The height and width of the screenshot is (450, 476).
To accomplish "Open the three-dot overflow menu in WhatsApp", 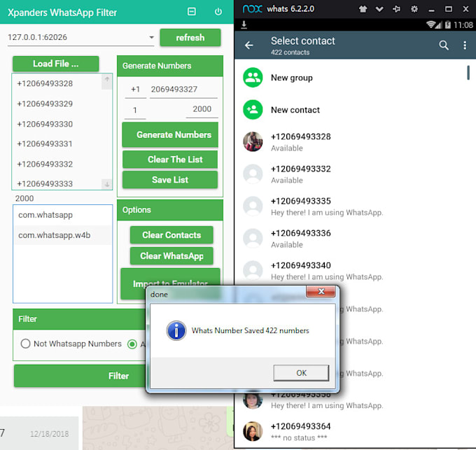I will point(465,45).
